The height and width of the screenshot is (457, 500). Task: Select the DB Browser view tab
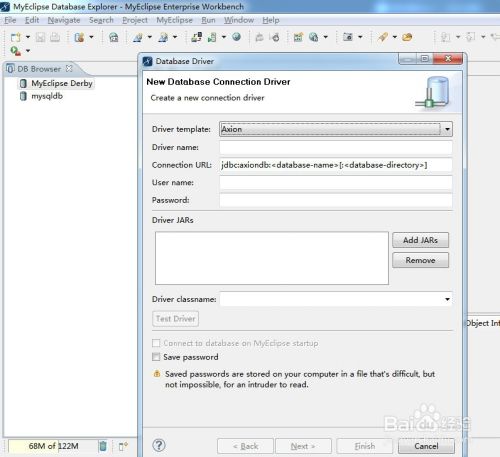click(x=39, y=69)
